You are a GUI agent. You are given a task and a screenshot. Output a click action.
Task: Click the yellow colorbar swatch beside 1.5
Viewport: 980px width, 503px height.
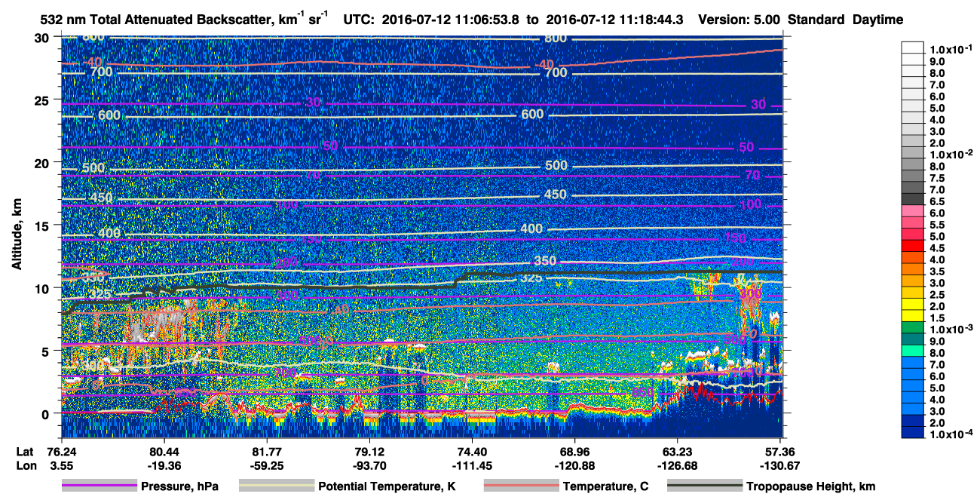(913, 315)
